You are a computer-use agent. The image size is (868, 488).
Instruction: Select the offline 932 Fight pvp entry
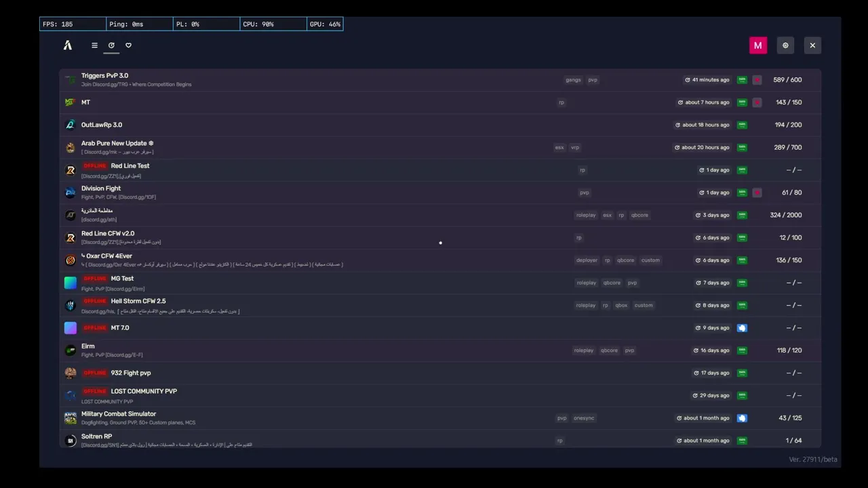coord(440,373)
